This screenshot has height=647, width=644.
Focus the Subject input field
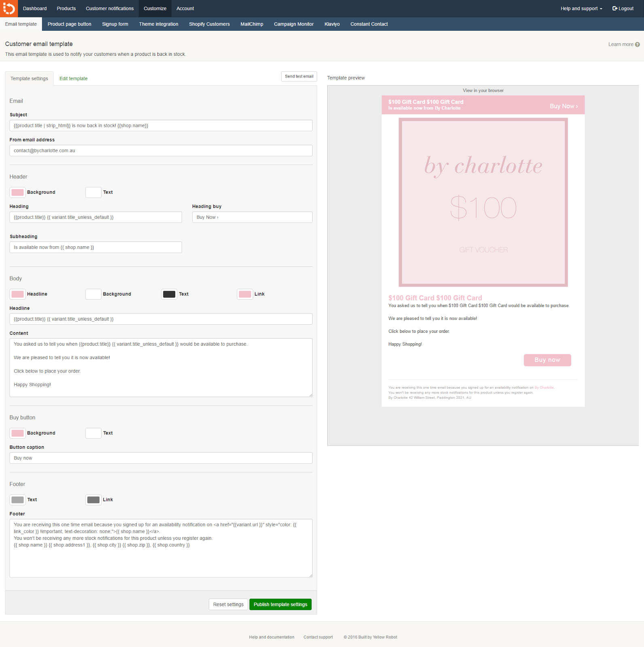(x=161, y=126)
